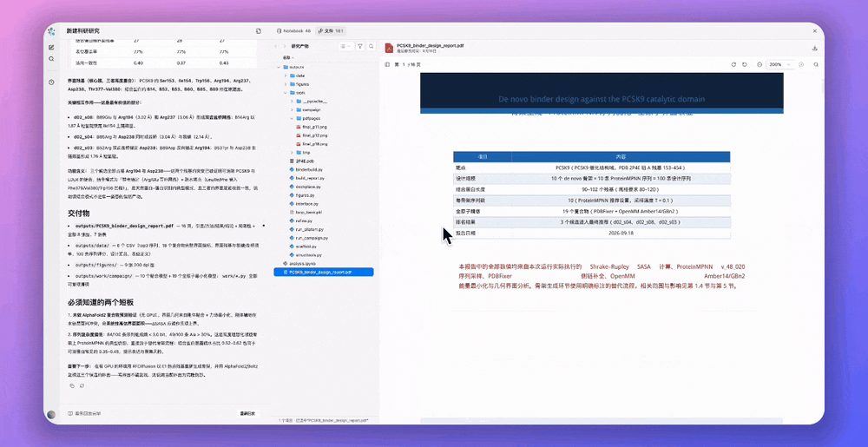Regenerate response icon below chat message

click(x=82, y=385)
